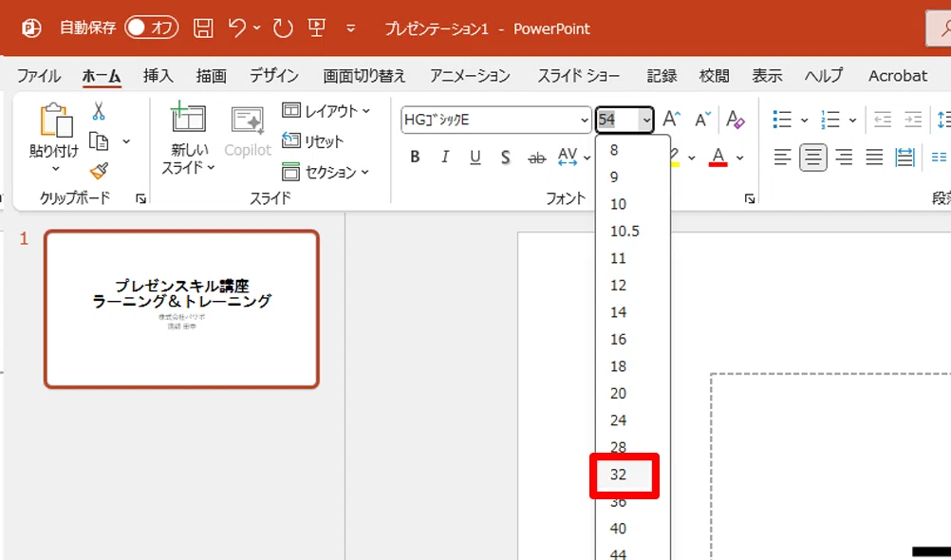Choose font size 40 from list

click(633, 529)
